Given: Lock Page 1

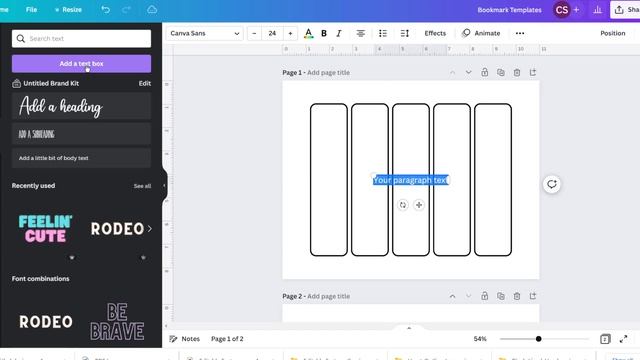Looking at the screenshot, I should point(484,73).
